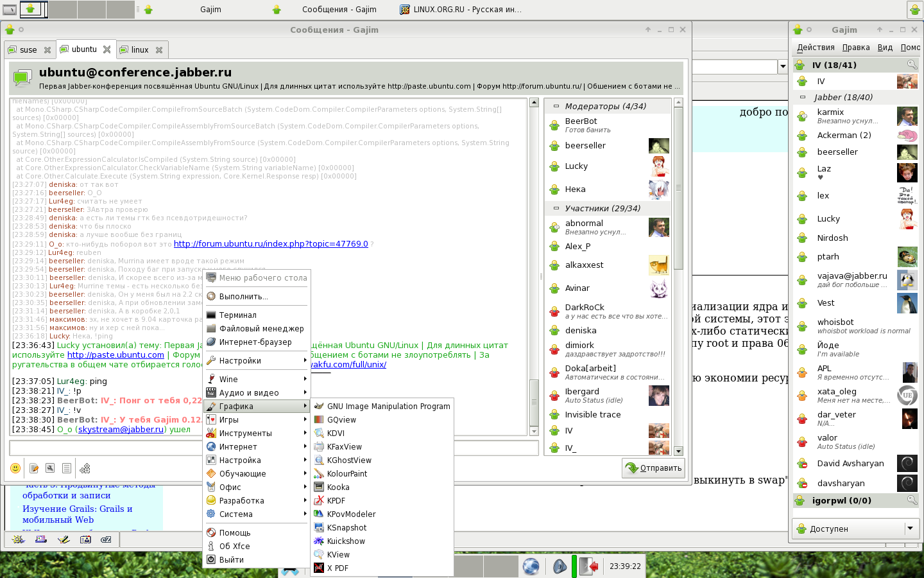The width and height of the screenshot is (924, 578).
Task: Click the skystream@jabber.ru link
Action: click(121, 429)
